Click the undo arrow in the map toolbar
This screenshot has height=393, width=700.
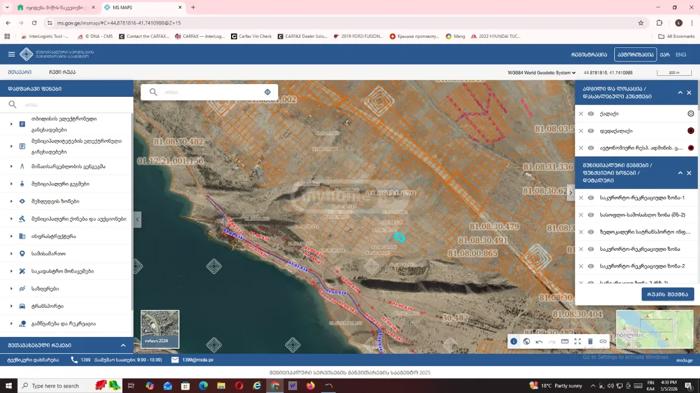pos(539,341)
